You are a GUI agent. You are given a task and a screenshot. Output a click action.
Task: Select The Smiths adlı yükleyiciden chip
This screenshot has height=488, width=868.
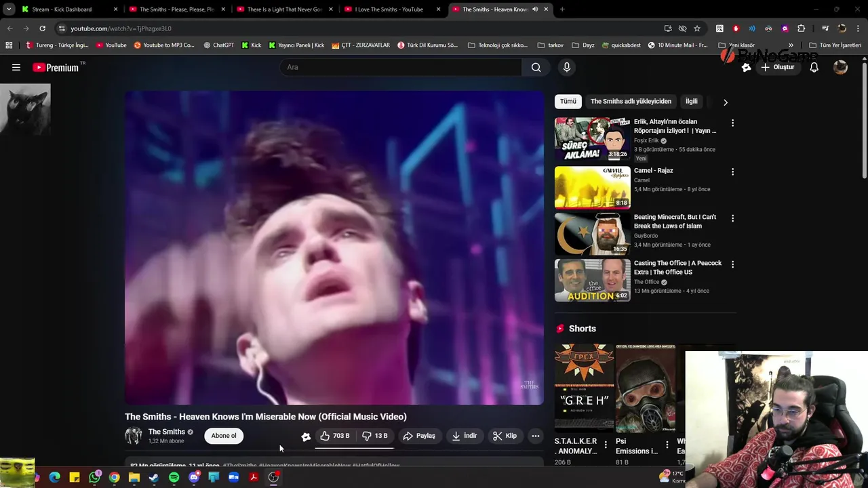(x=631, y=102)
